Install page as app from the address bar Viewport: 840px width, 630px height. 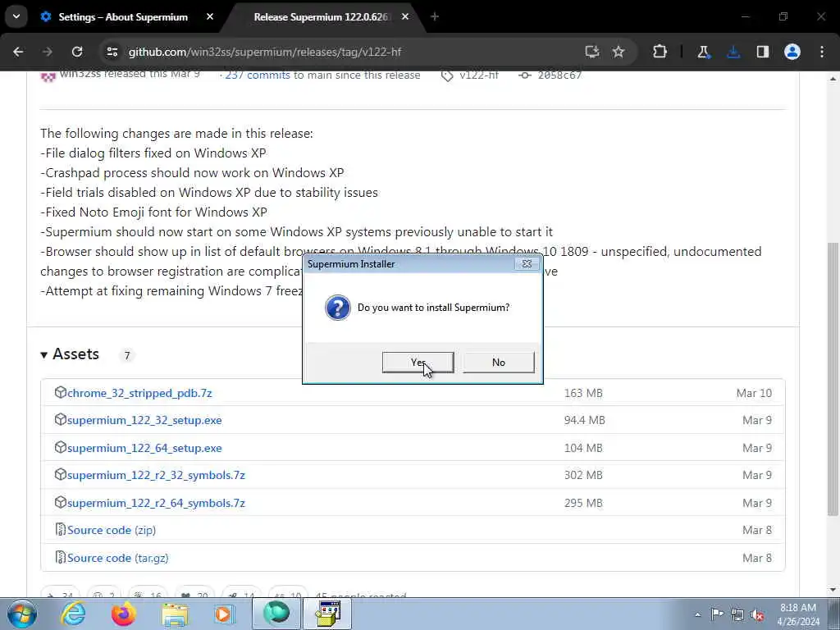[x=592, y=52]
